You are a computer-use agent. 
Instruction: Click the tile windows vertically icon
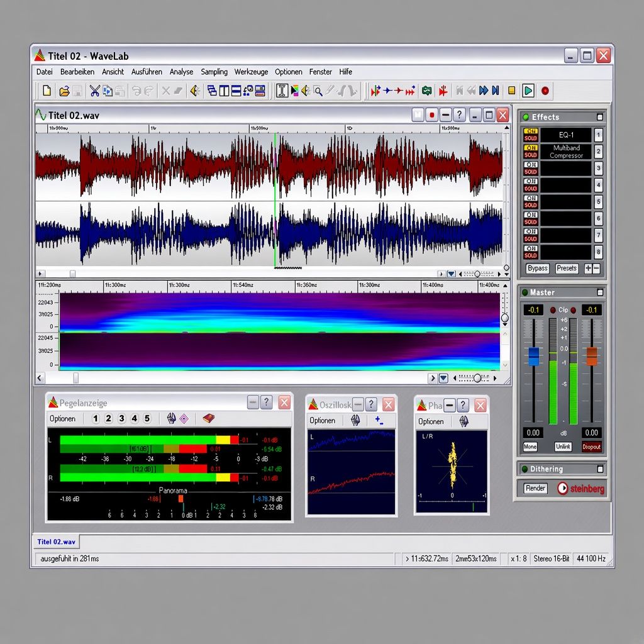(225, 91)
